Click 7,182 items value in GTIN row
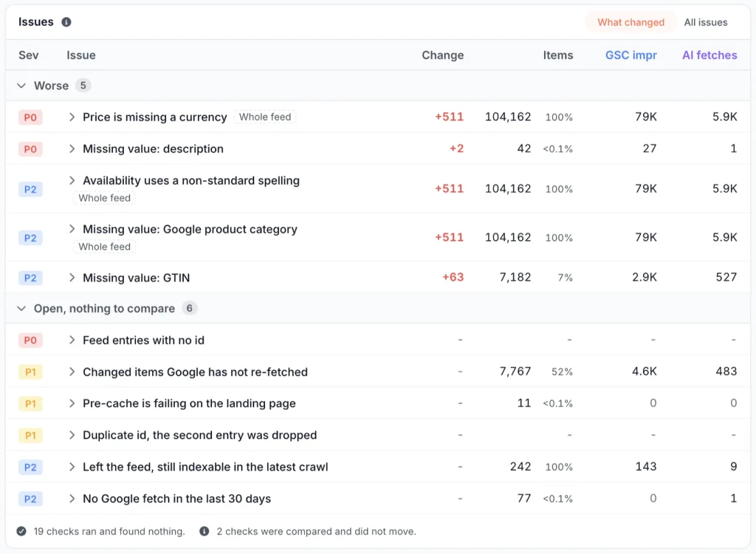Image resolution: width=756 pixels, height=554 pixels. [x=515, y=278]
